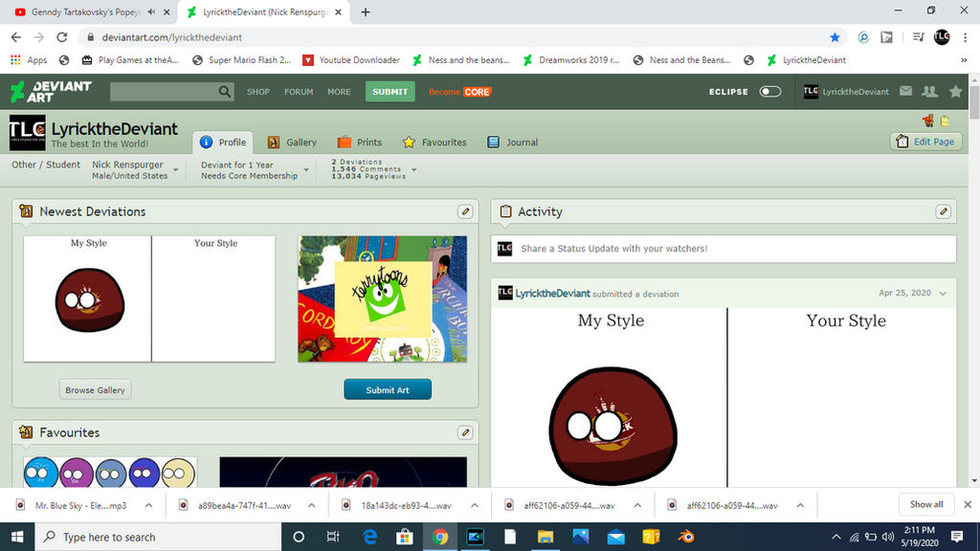
Task: Click the green Submit button
Action: 390,92
